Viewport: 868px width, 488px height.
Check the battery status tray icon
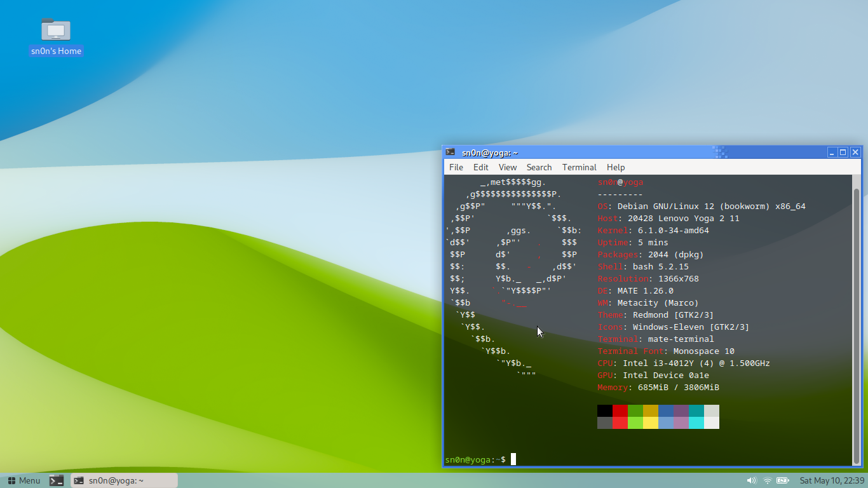(783, 480)
